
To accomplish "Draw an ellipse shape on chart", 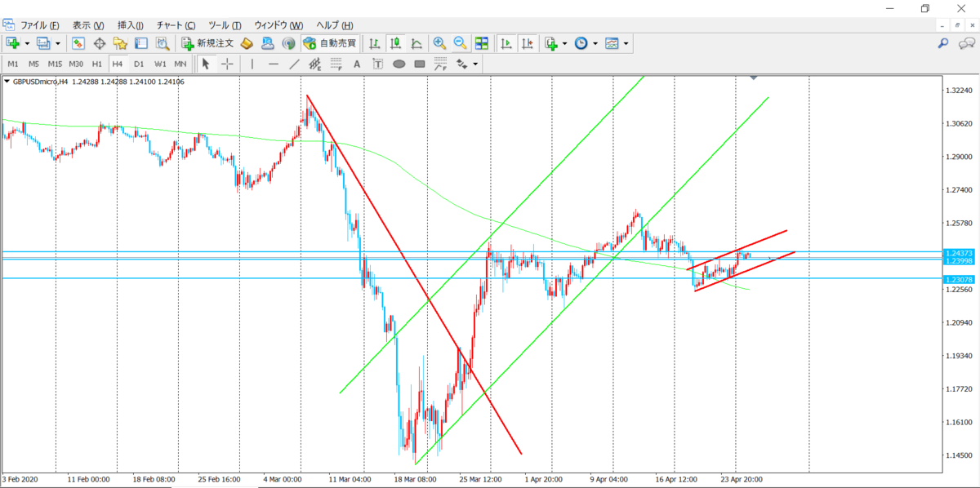I will pyautogui.click(x=399, y=64).
